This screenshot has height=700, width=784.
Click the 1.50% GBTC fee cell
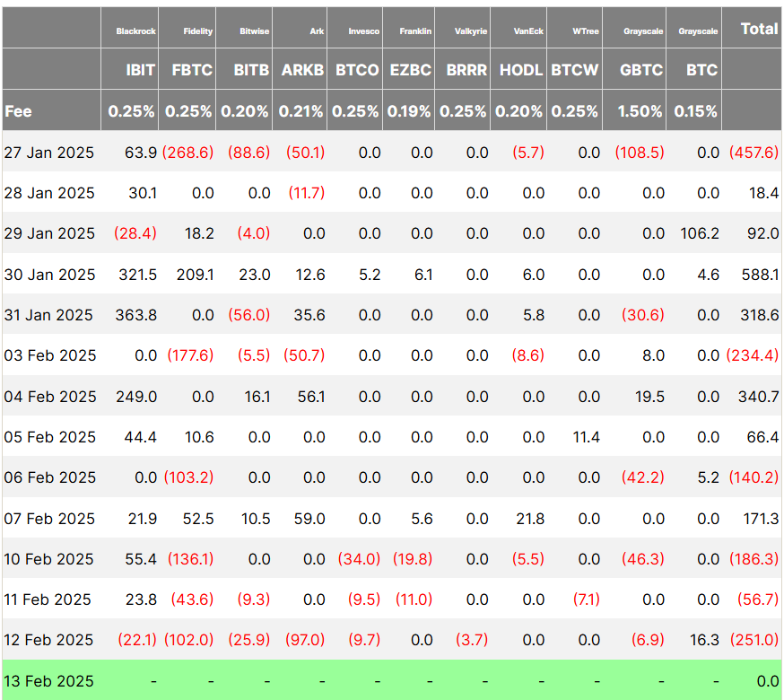641,111
